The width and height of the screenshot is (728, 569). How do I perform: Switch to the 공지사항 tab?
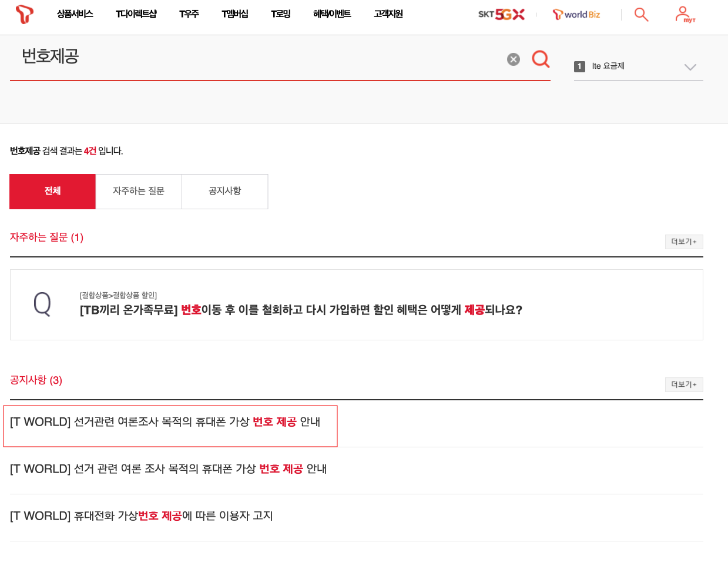point(224,191)
